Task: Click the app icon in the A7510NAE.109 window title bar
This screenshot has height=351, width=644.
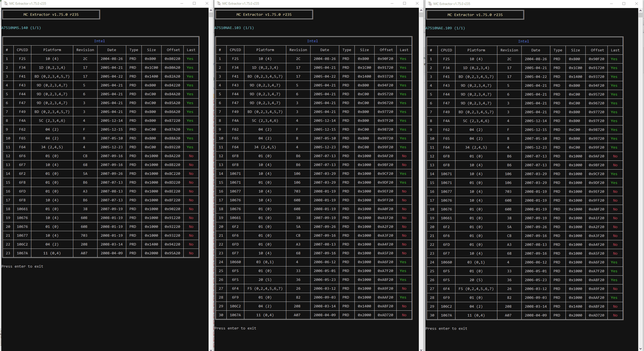Action: [x=430, y=4]
